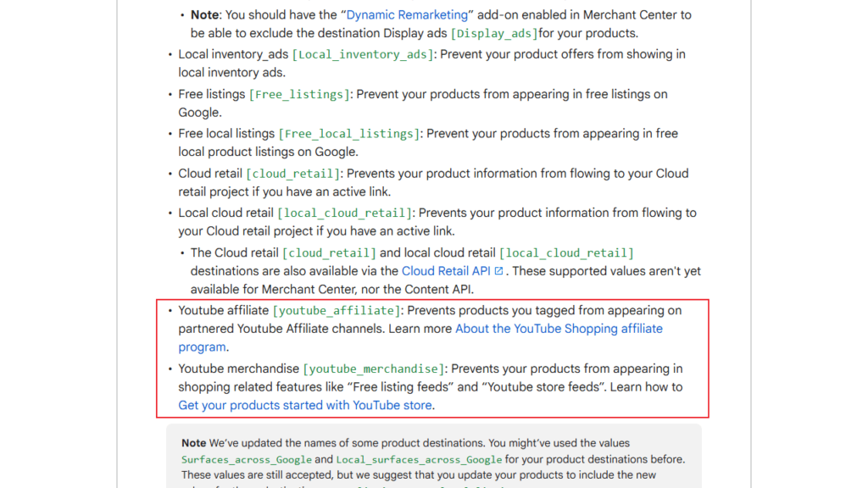This screenshot has height=488, width=868.
Task: Click inside the red highlighted section
Action: click(432, 358)
